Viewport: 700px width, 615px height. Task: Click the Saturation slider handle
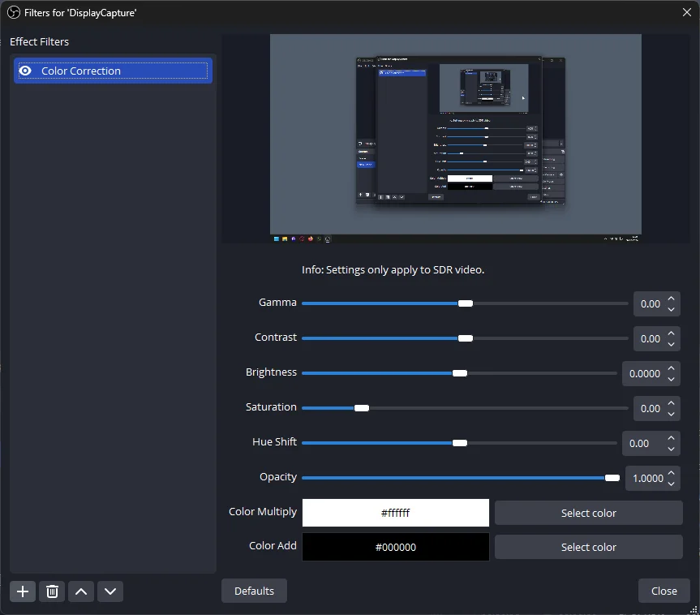[x=362, y=408]
